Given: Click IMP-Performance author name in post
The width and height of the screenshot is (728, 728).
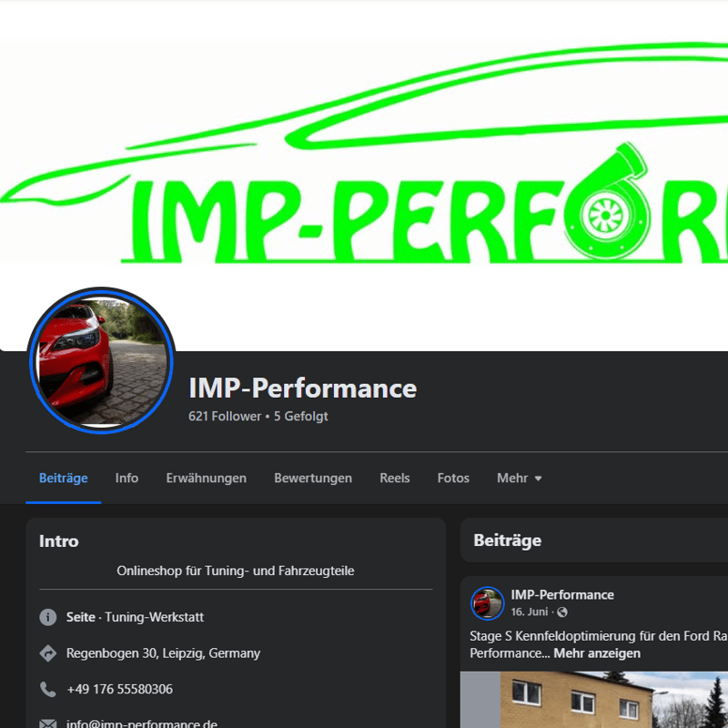Looking at the screenshot, I should pyautogui.click(x=562, y=595).
